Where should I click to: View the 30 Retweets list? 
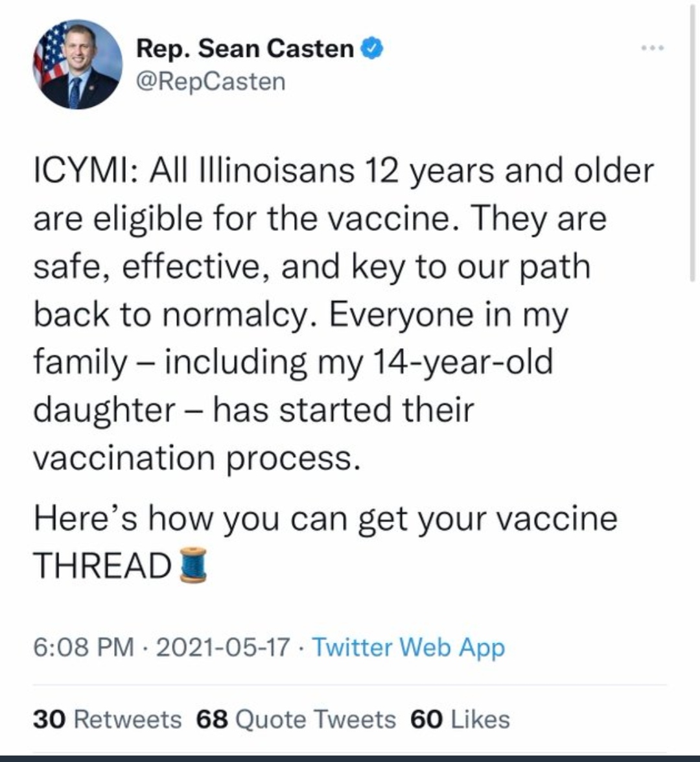coord(107,719)
